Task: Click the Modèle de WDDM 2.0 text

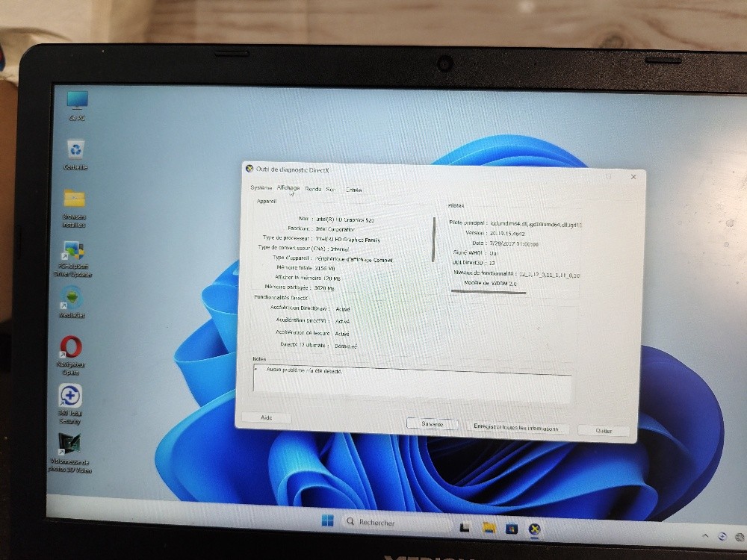Action: pyautogui.click(x=490, y=283)
